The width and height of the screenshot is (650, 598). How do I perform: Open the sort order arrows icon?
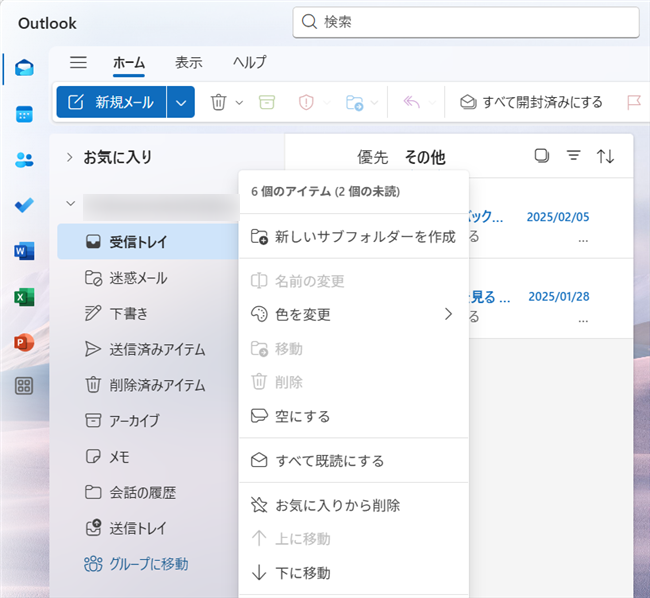click(x=605, y=156)
